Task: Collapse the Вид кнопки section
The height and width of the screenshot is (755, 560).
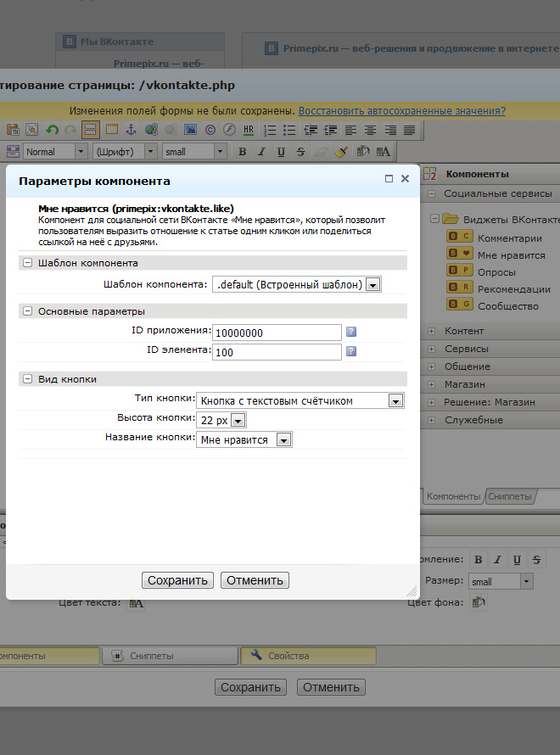Action: tap(27, 379)
